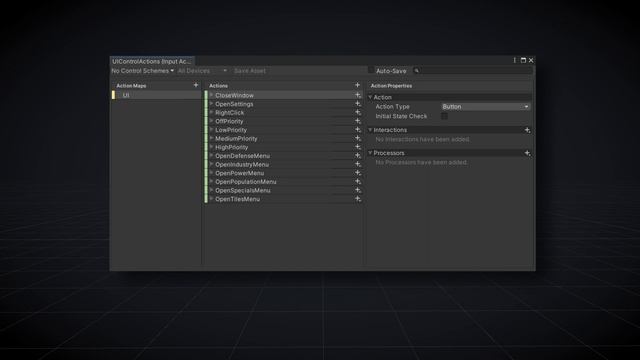Add binding to CloseWindow action

coord(358,95)
